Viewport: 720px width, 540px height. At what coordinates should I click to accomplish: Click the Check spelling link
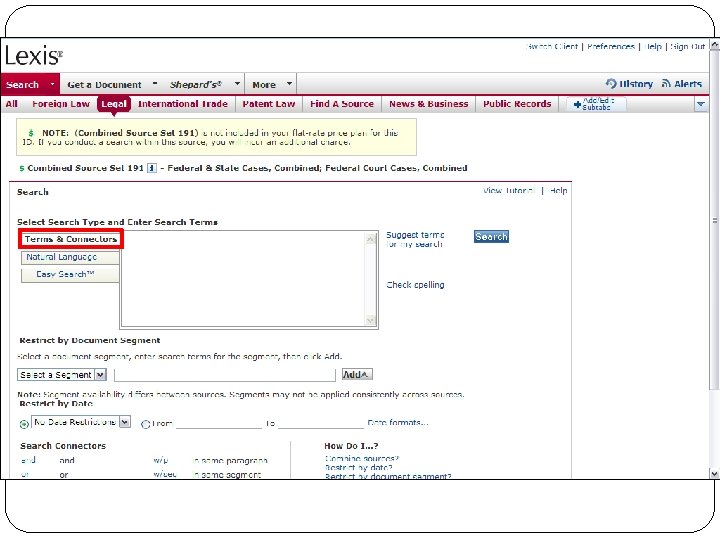415,285
